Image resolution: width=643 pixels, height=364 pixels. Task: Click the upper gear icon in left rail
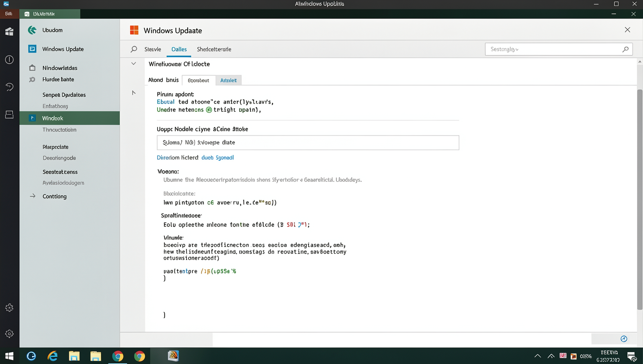coord(9,308)
